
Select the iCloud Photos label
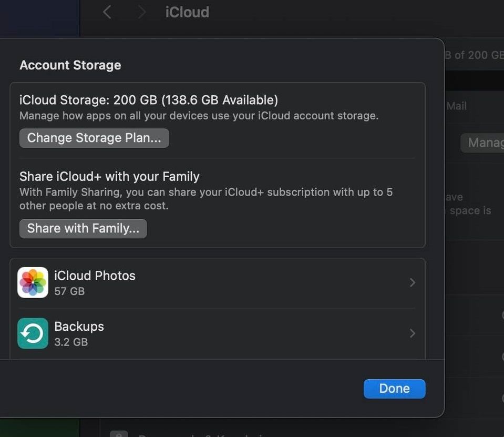(x=95, y=276)
